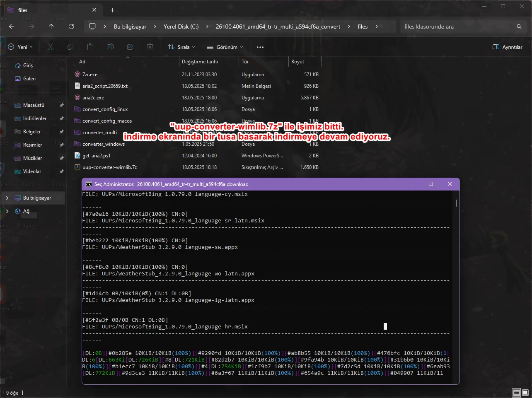The width and height of the screenshot is (532, 398).
Task: Open the new tab plus icon
Action: click(x=112, y=10)
